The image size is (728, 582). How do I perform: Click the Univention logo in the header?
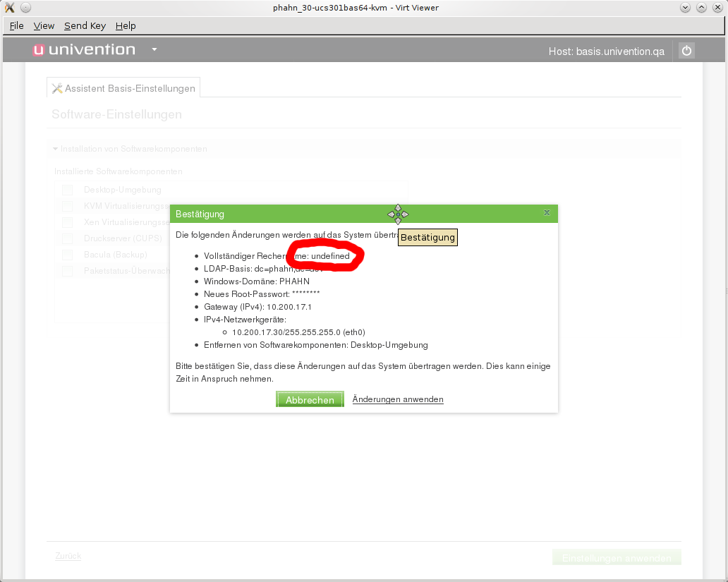[84, 50]
